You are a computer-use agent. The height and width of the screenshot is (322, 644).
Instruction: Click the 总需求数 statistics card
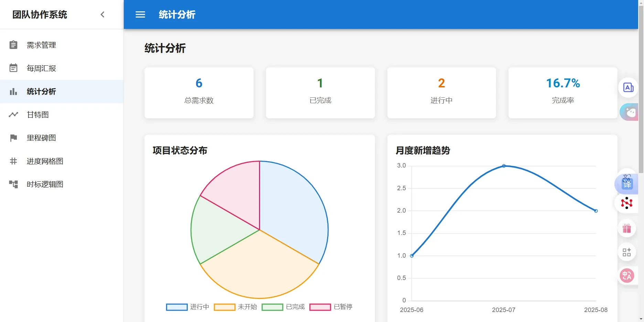coord(199,93)
